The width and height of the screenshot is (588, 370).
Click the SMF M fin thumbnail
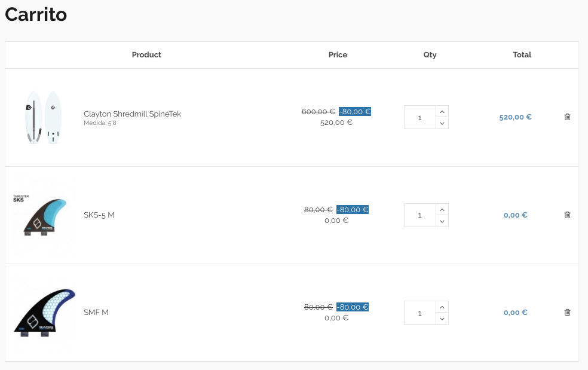(44, 312)
